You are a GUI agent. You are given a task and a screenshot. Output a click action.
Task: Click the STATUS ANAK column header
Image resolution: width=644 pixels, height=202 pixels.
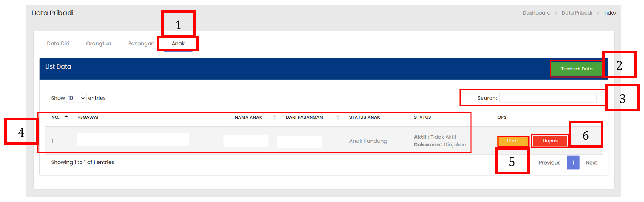364,117
